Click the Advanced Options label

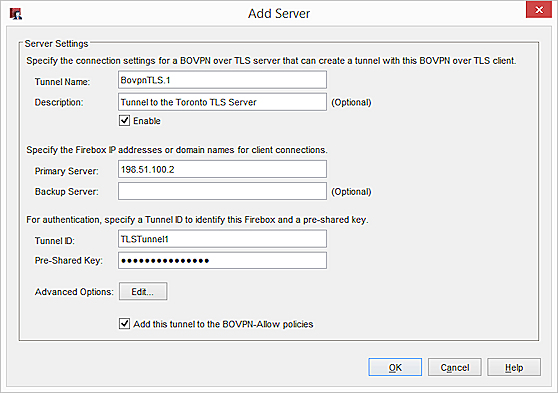[x=74, y=292]
